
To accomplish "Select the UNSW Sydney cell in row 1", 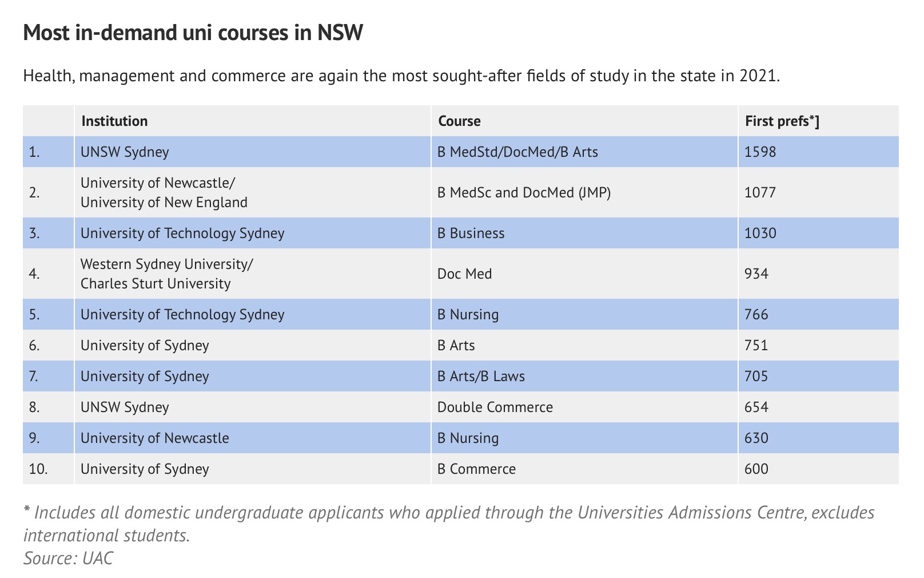I will (x=252, y=152).
